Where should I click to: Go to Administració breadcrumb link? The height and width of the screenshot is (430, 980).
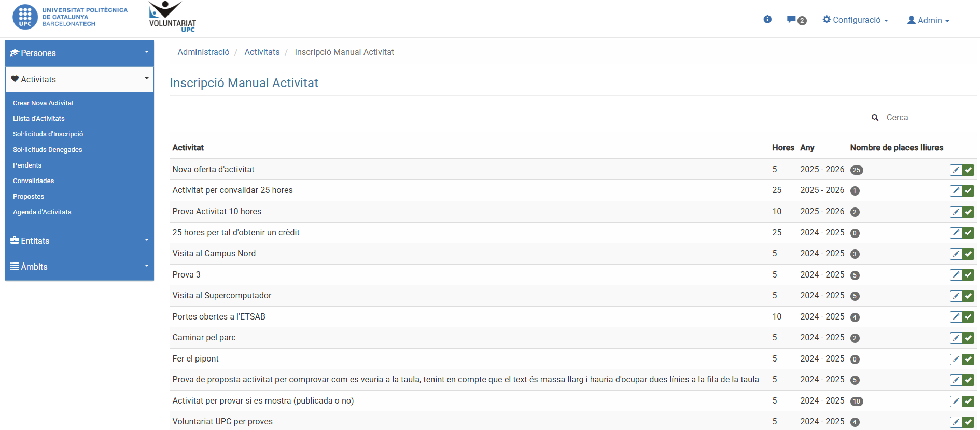pos(203,52)
